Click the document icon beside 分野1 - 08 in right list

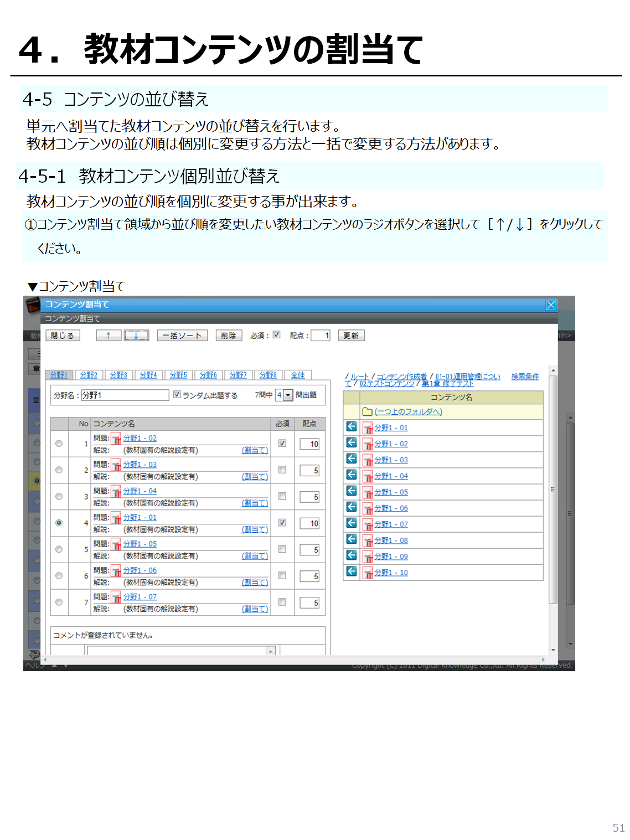coord(368,540)
